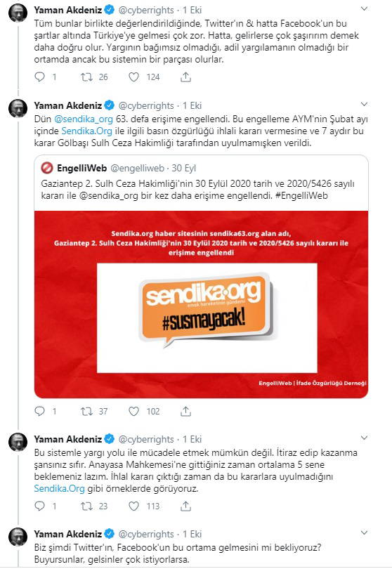Viewport: 392px width, 569px height.
Task: Like the tweet with 113 likes
Action: click(x=134, y=506)
